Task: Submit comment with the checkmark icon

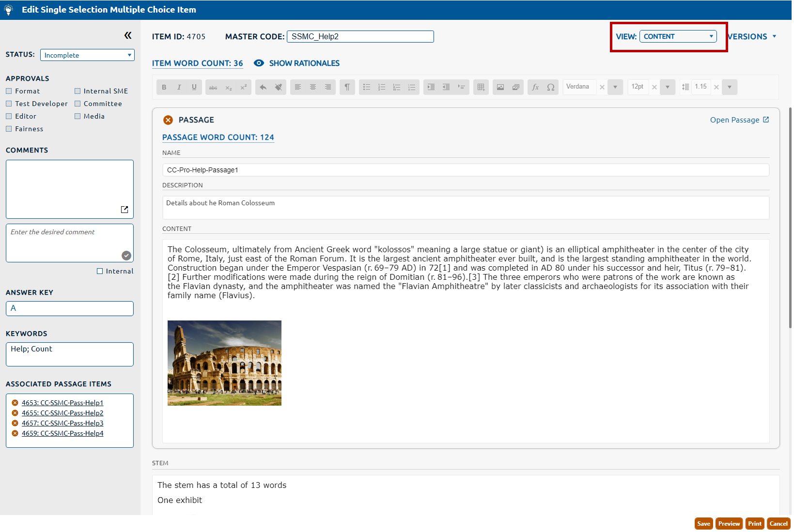Action: 126,256
